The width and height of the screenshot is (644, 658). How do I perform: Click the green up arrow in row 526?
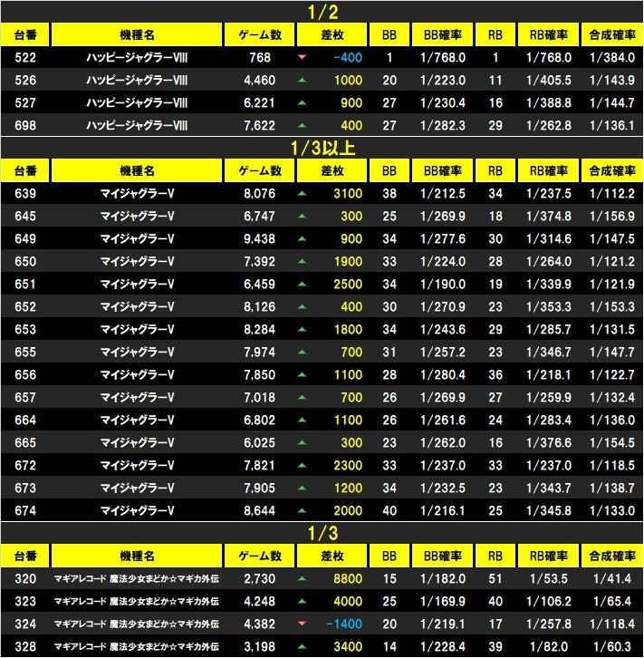(x=302, y=80)
